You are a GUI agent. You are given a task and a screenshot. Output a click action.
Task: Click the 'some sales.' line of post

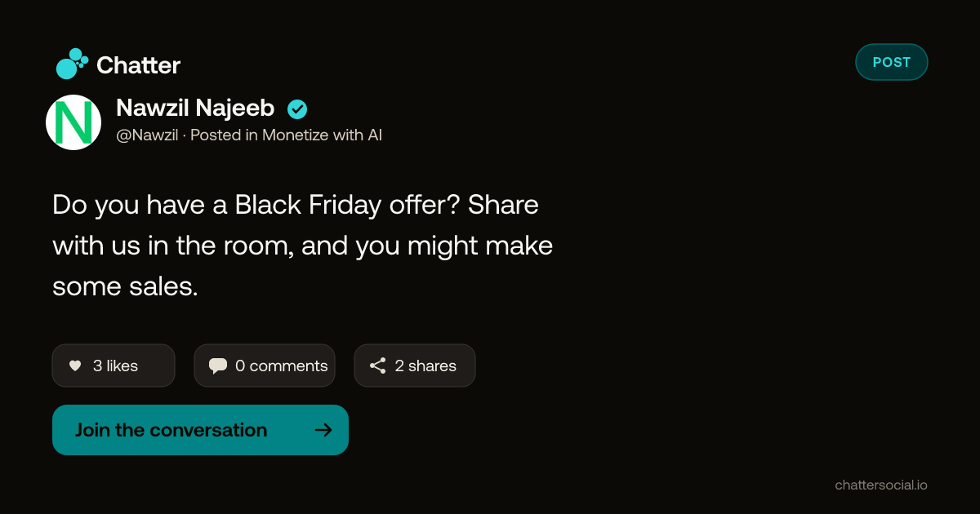pos(125,286)
